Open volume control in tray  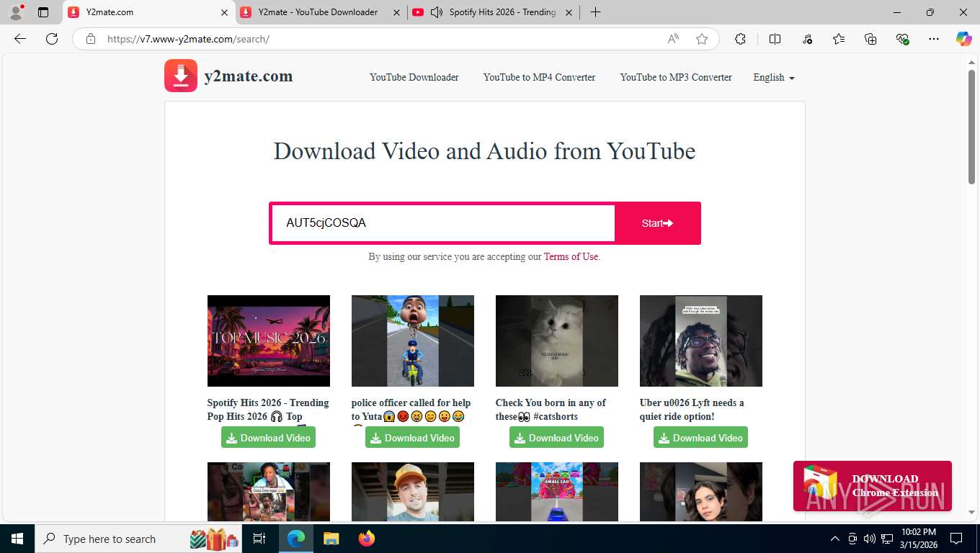coord(870,539)
